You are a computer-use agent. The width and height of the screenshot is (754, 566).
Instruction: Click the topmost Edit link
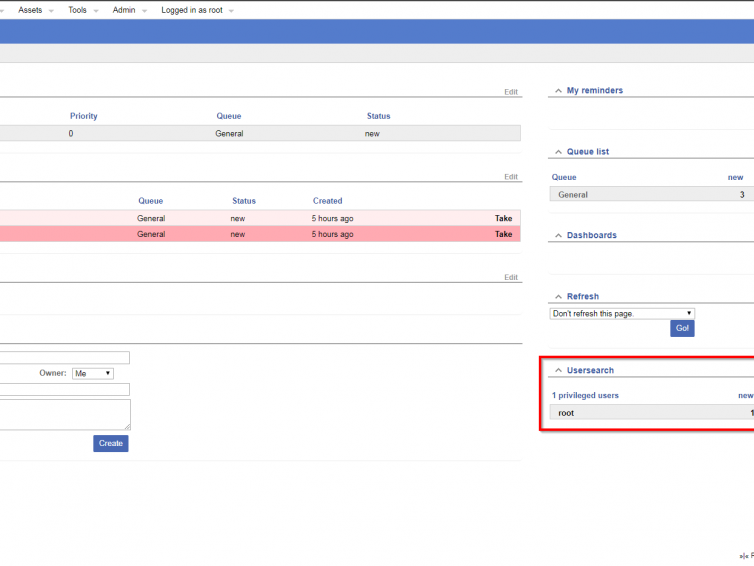pyautogui.click(x=511, y=92)
